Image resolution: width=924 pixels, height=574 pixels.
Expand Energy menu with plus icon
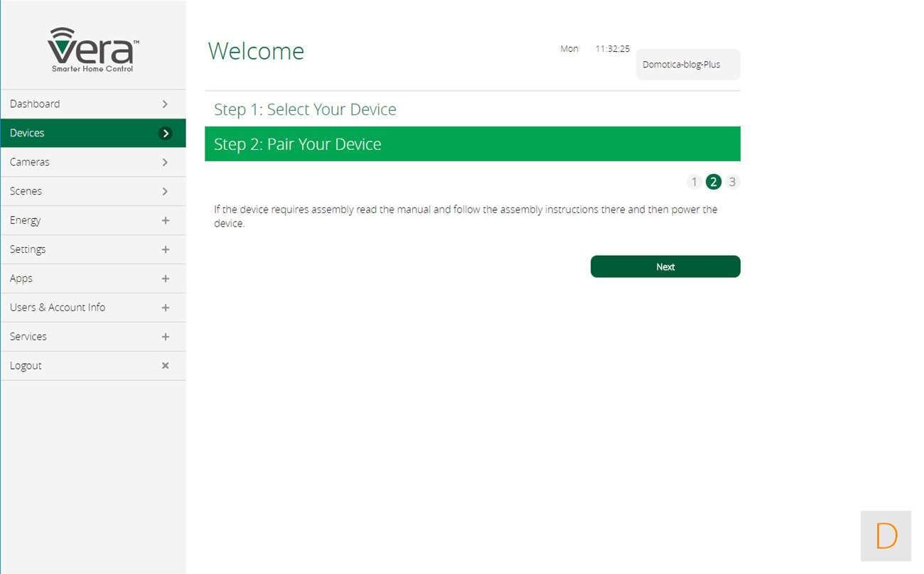165,220
